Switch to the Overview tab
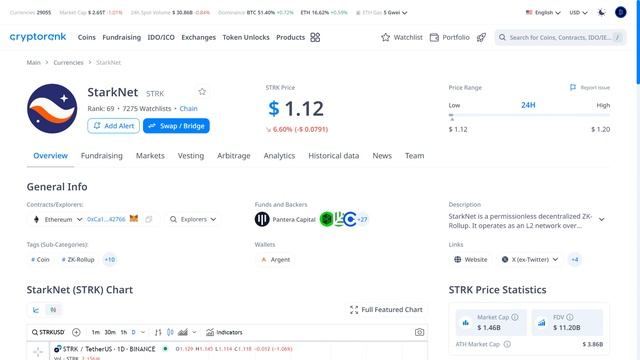Viewport: 640px width, 360px height. point(51,156)
